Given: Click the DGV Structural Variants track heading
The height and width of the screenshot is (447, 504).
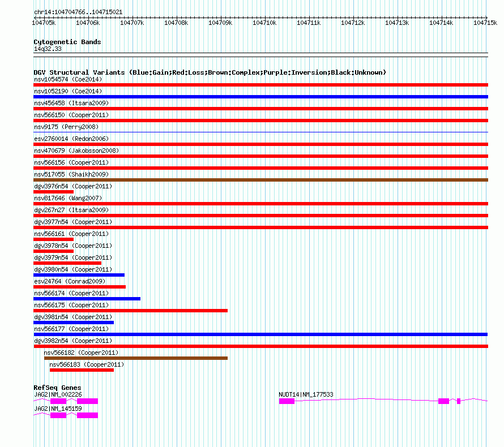Looking at the screenshot, I should tap(210, 72).
